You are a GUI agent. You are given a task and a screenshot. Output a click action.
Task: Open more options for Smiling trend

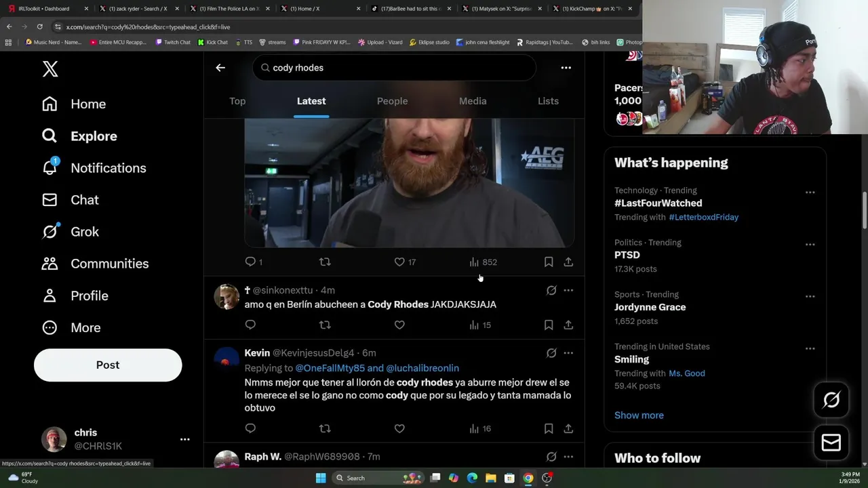810,348
